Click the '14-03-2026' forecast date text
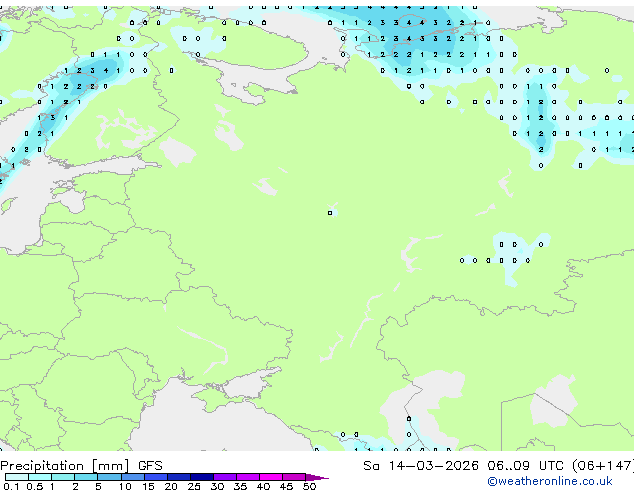The width and height of the screenshot is (634, 490). pyautogui.click(x=433, y=466)
